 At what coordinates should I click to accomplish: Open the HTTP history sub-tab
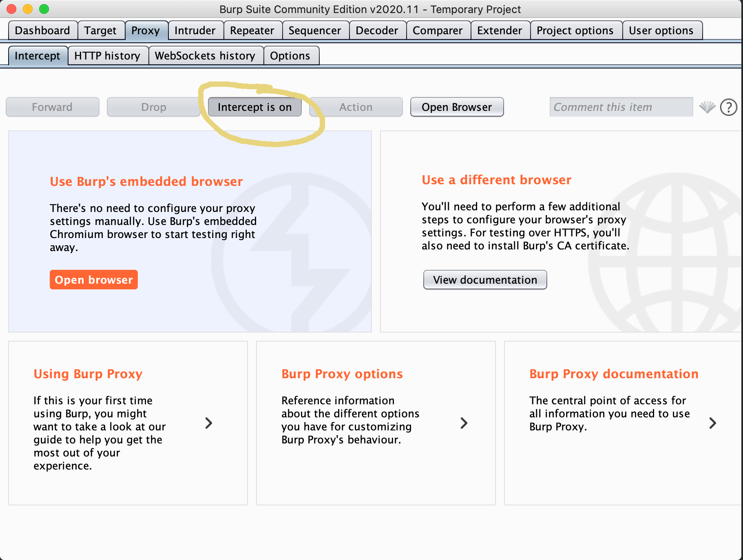tap(107, 56)
